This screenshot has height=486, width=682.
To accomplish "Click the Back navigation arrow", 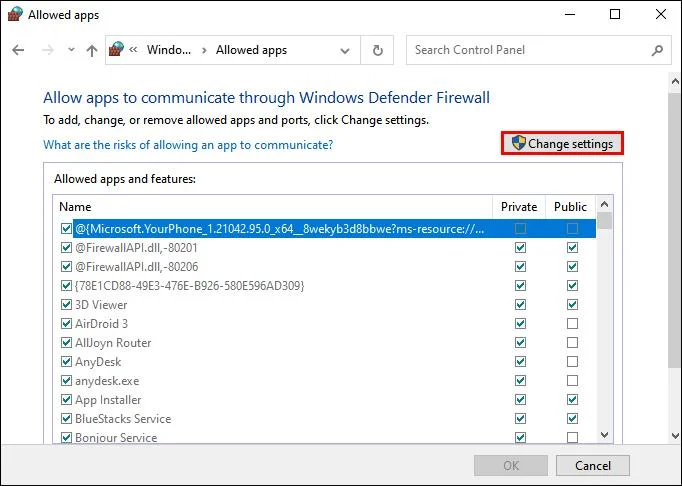I will (x=18, y=50).
